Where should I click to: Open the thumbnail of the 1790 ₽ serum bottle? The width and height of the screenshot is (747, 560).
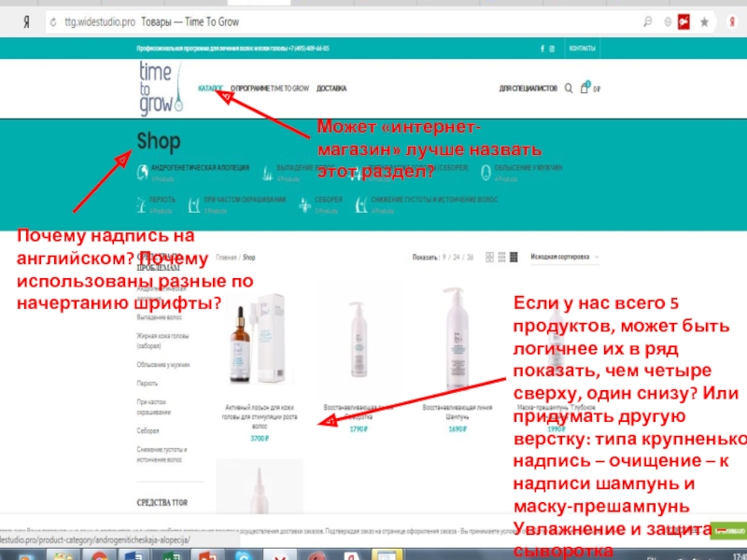click(x=358, y=341)
